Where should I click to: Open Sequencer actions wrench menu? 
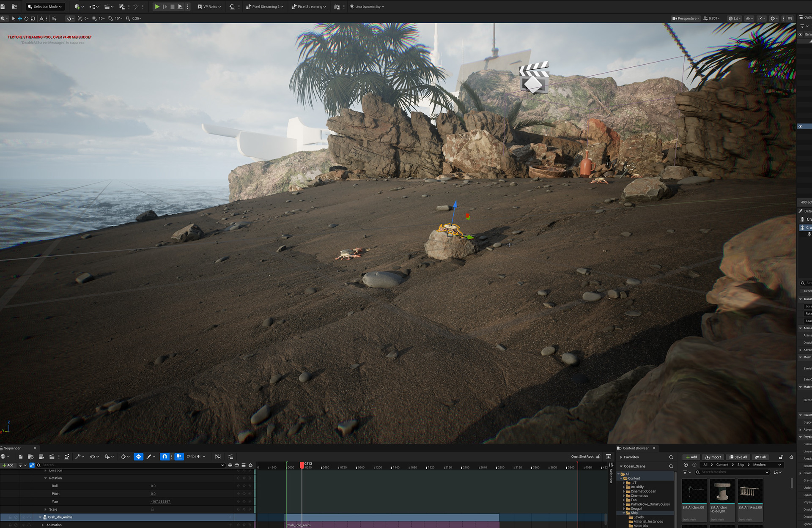click(80, 457)
